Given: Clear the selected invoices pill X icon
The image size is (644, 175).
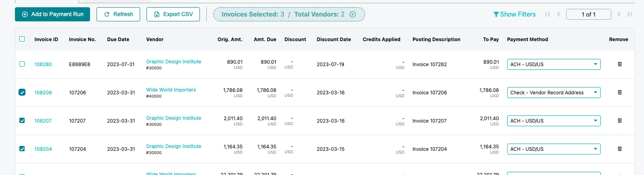Looking at the screenshot, I should [x=353, y=14].
